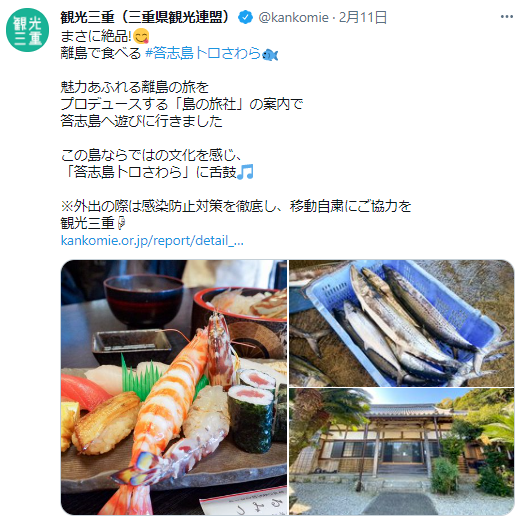Screen dimensions: 530x522
Task: Click the blue verified badge icon
Action: 245,17
